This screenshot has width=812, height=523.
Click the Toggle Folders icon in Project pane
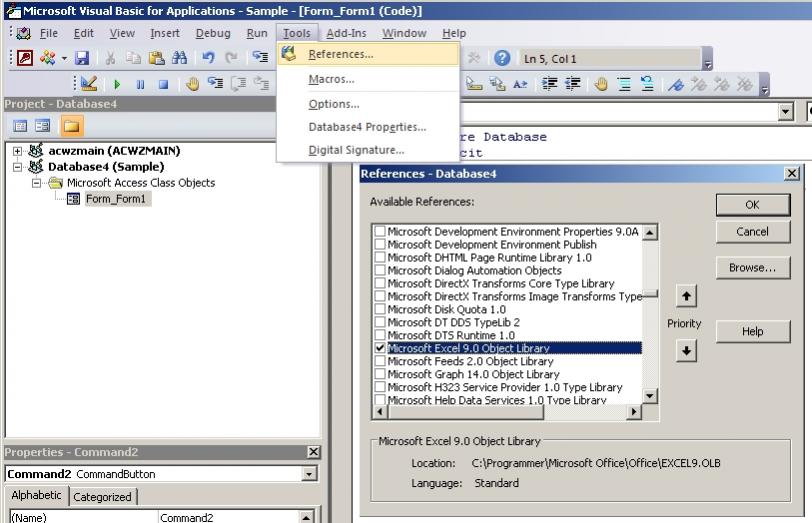click(71, 126)
